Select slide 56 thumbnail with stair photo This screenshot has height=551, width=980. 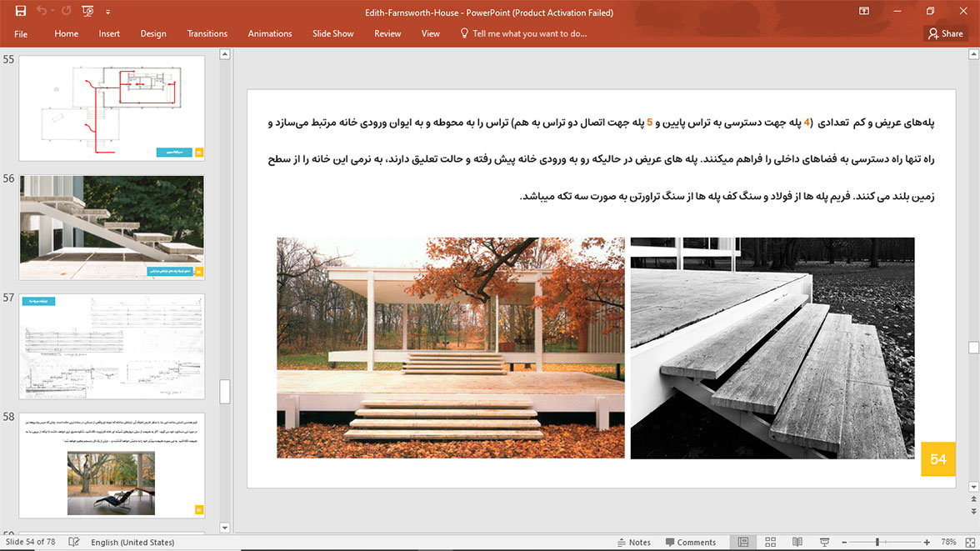point(112,227)
